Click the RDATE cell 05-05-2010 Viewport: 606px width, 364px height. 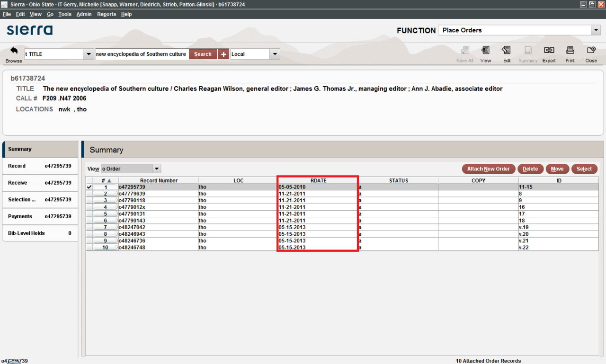click(x=318, y=187)
